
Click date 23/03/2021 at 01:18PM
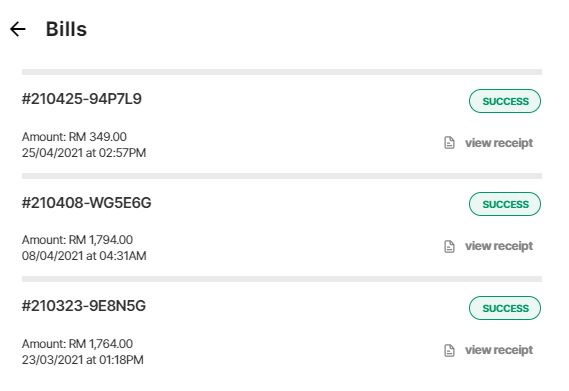(83, 360)
